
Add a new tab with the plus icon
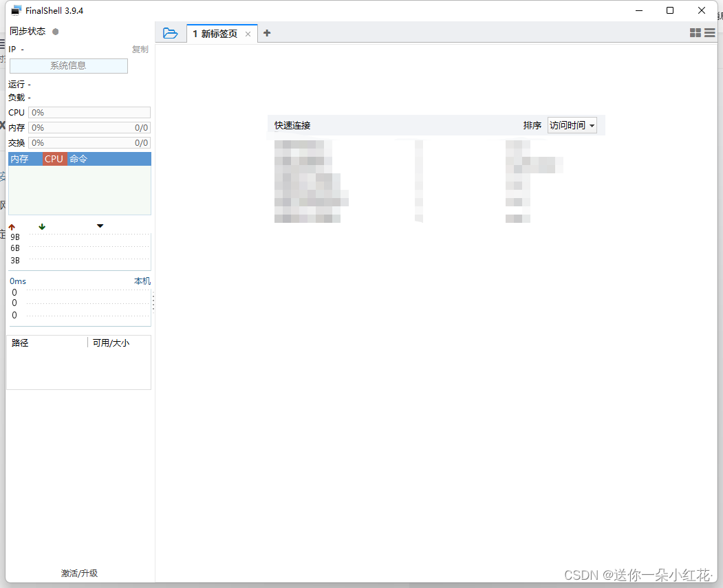click(x=266, y=33)
